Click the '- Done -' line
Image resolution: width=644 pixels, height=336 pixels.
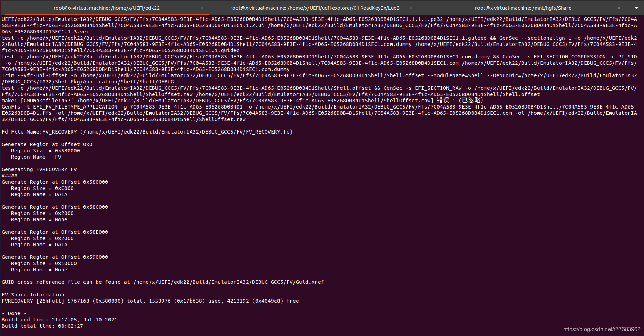coord(14,313)
